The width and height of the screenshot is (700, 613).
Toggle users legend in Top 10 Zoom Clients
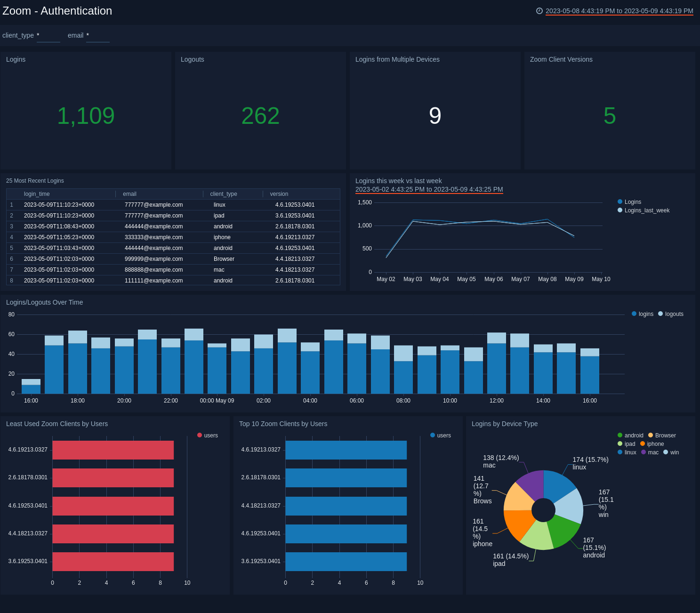(440, 435)
